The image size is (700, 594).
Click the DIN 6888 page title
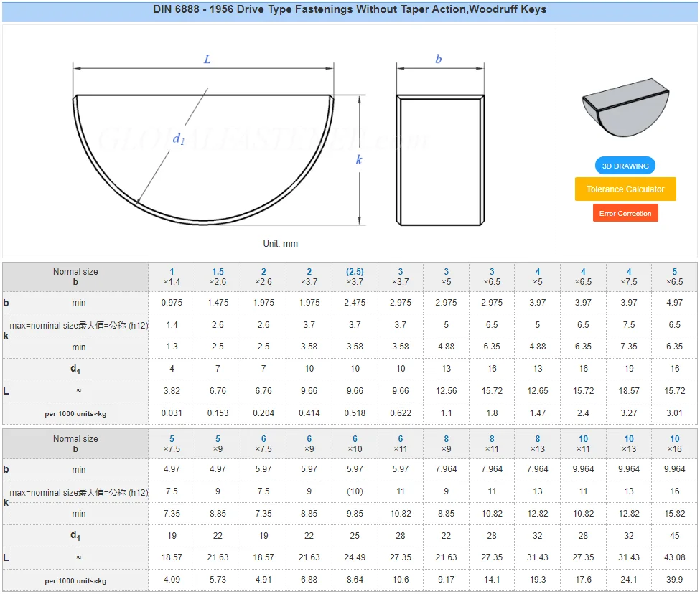pyautogui.click(x=350, y=10)
